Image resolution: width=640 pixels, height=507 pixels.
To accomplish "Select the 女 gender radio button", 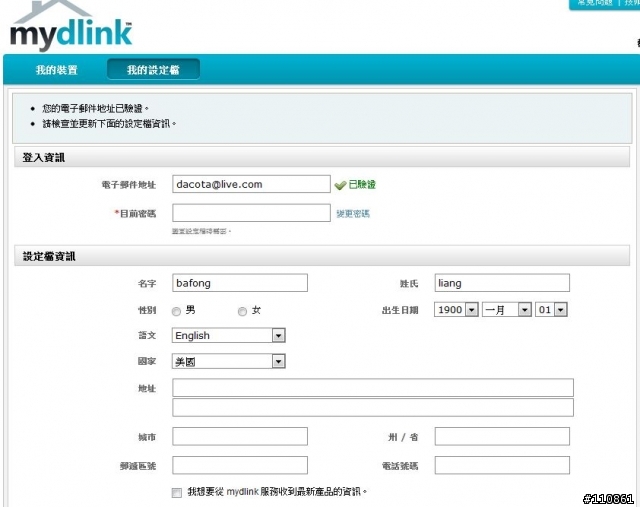I will 242,311.
